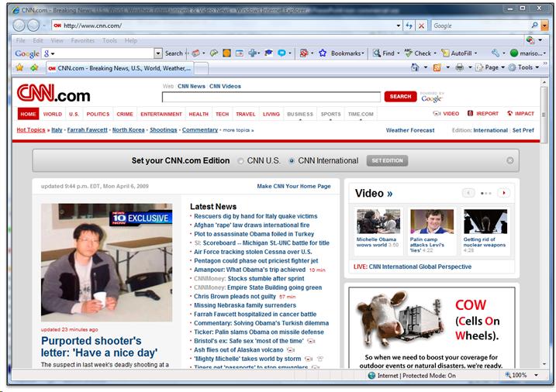Click the SET EDITION button
556x392 pixels.
click(x=387, y=161)
